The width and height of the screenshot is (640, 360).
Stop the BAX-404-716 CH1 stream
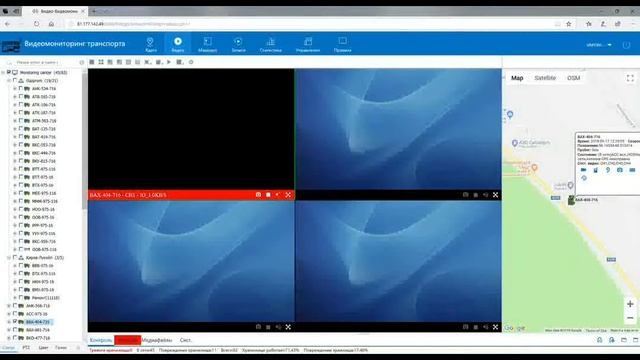(268, 195)
